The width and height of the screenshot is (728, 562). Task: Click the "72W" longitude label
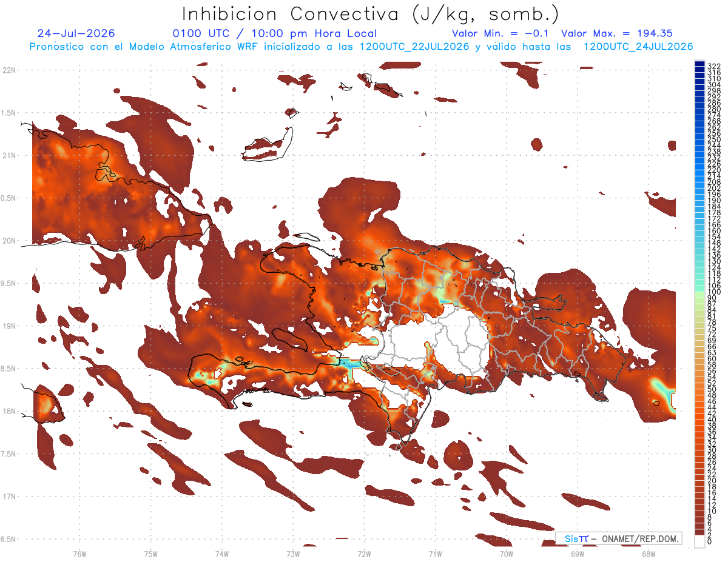coord(364,554)
